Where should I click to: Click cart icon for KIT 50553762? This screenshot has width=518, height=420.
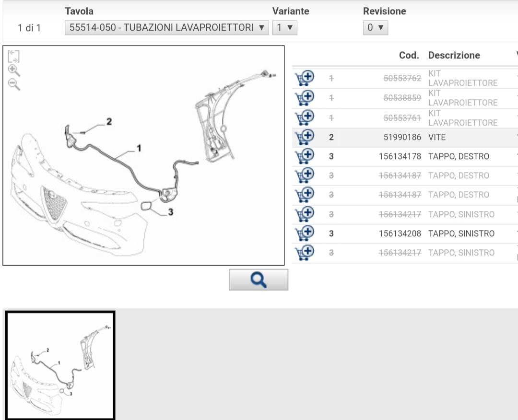(x=304, y=78)
